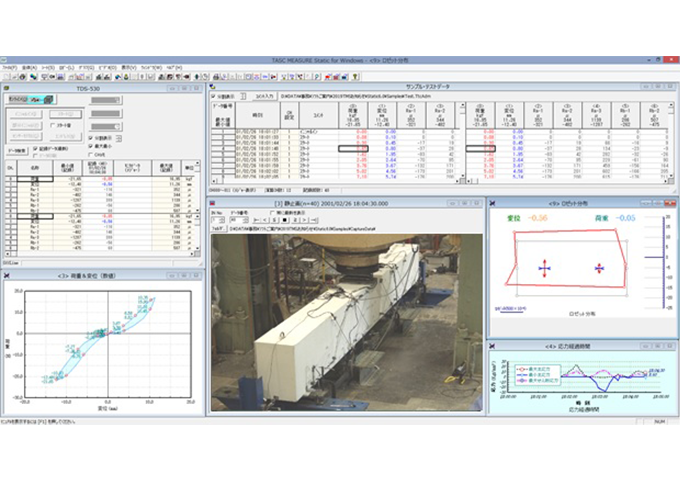Click the コメント入力 button in sample data window

(x=266, y=97)
